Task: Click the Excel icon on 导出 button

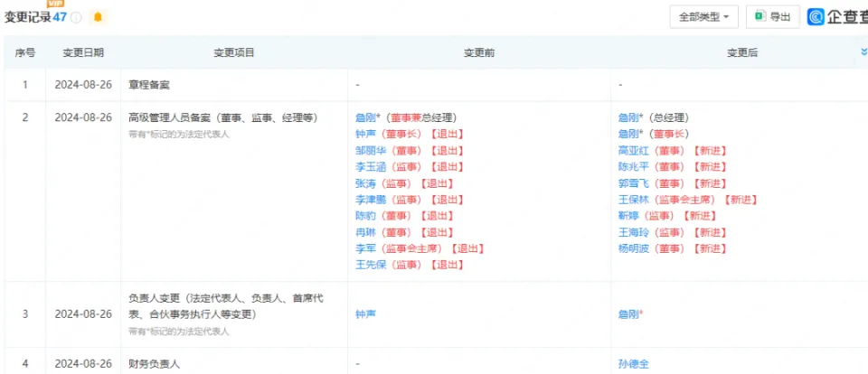Action: click(760, 16)
